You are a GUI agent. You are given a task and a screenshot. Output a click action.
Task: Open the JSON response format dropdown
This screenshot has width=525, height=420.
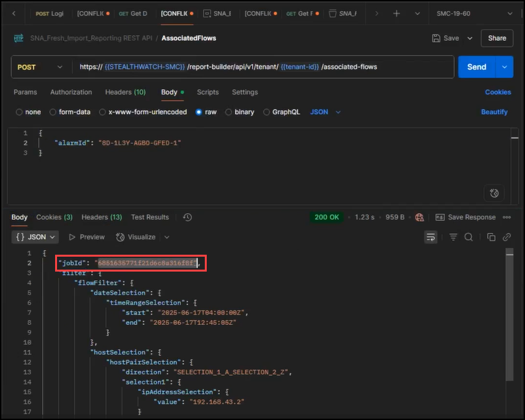click(35, 237)
